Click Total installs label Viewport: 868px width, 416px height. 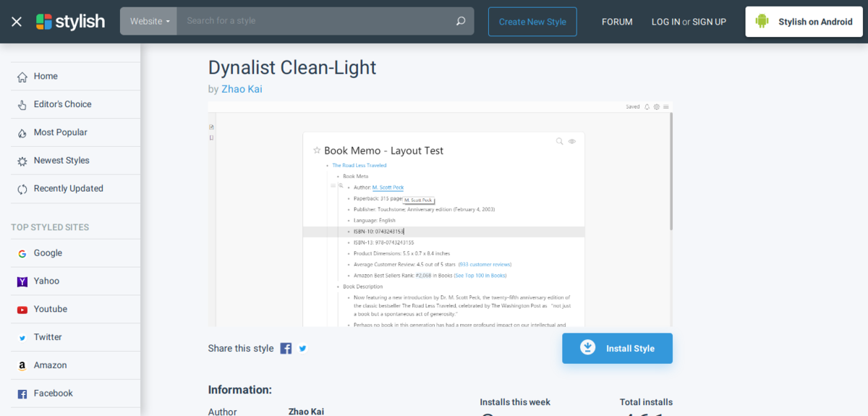pos(646,402)
